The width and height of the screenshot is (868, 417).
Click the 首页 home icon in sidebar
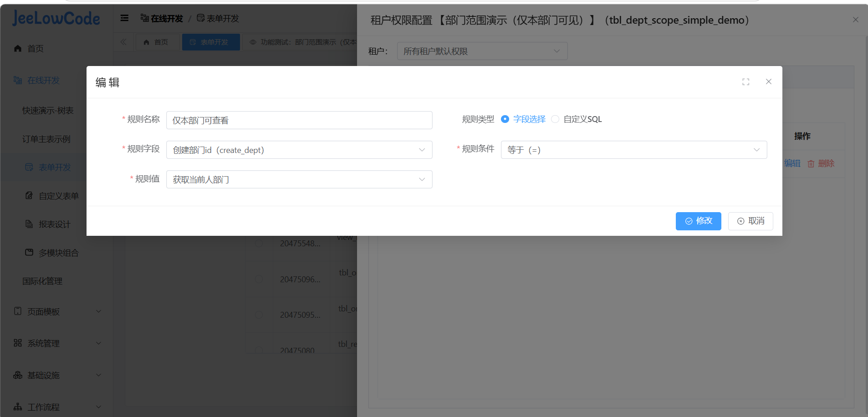click(18, 48)
